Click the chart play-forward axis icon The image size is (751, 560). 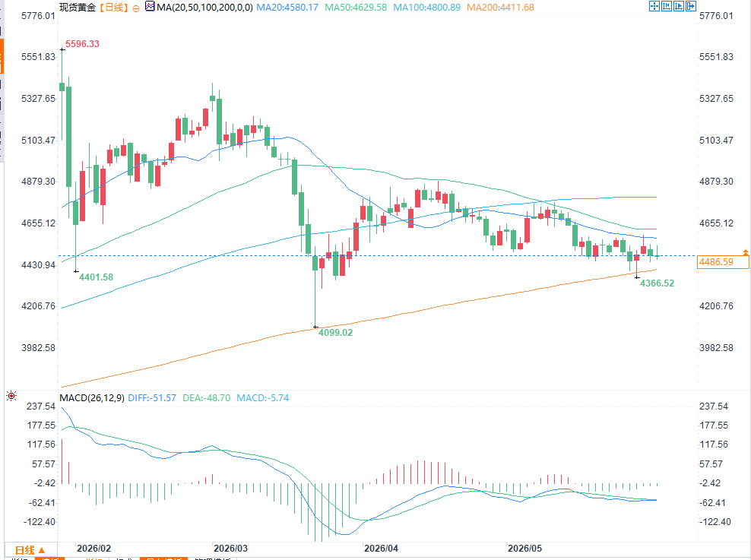(x=679, y=6)
